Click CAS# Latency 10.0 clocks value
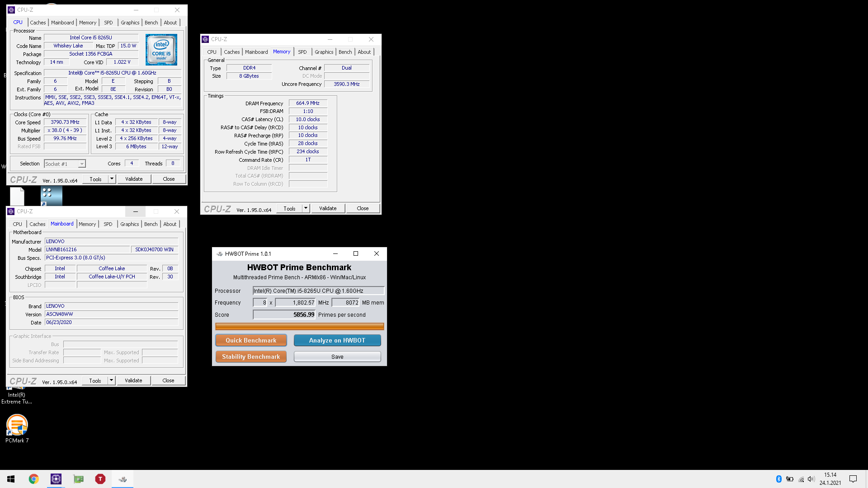Screen dimensions: 868x488 point(308,119)
